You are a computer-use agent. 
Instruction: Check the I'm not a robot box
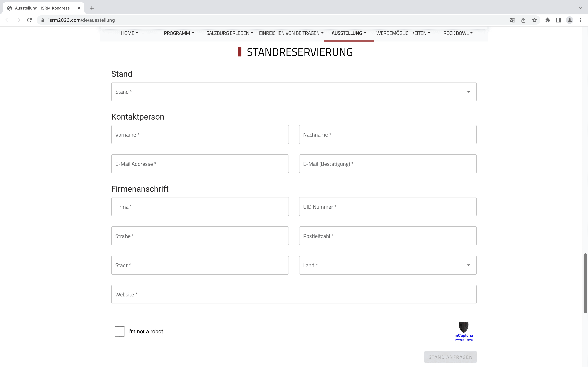pos(120,331)
